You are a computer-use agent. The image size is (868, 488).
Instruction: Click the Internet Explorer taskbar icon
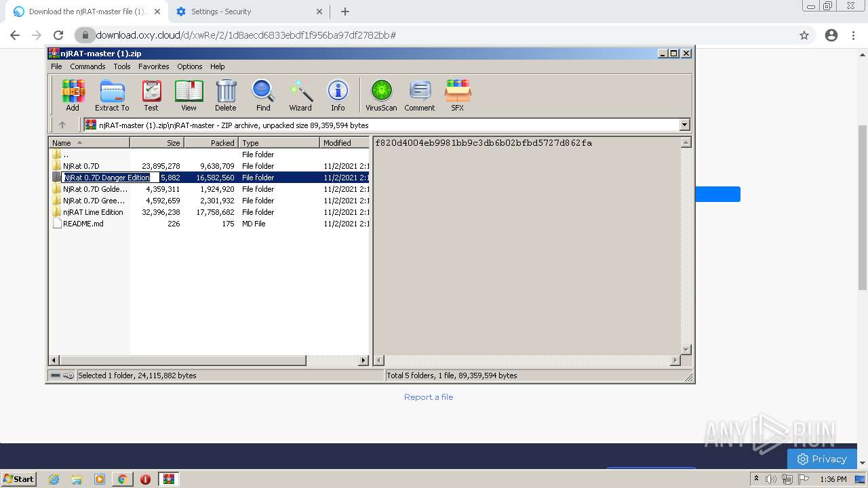click(54, 479)
